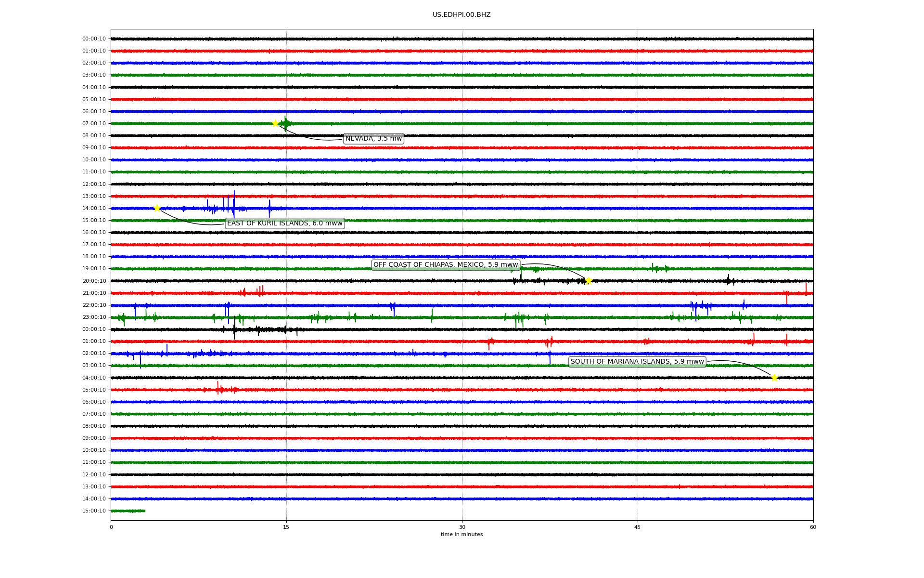Click the x-axis tick label '45'

point(638,527)
